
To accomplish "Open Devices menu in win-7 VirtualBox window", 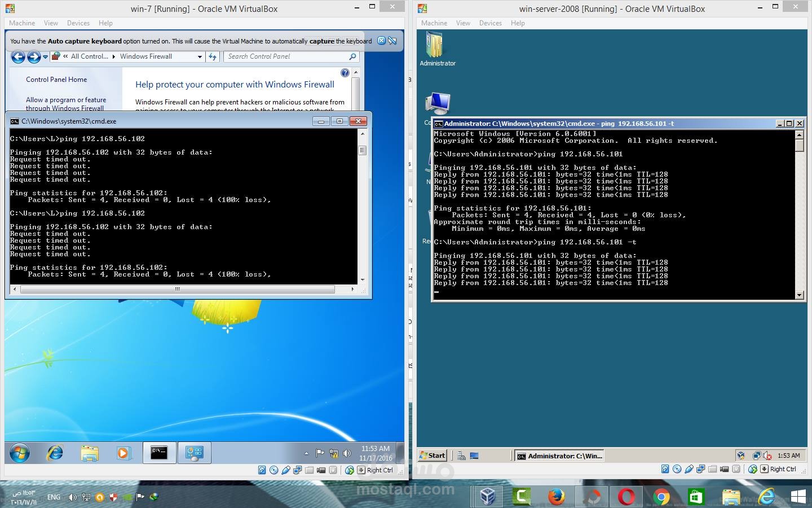I will coord(78,23).
